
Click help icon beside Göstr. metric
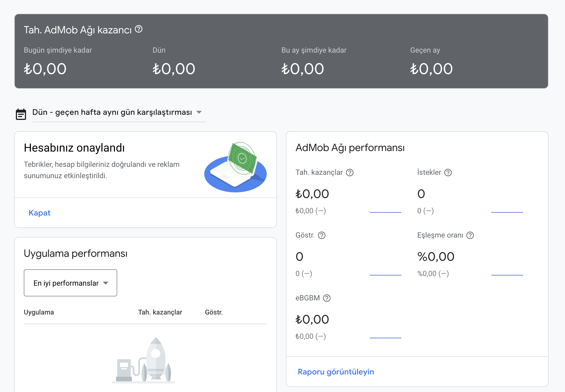(322, 235)
